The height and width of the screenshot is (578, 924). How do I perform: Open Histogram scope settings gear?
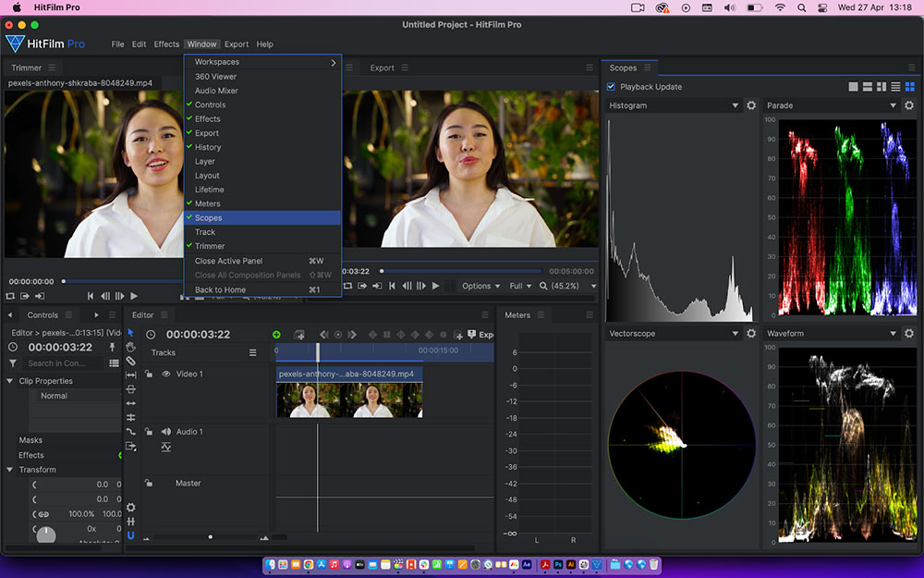(x=751, y=105)
